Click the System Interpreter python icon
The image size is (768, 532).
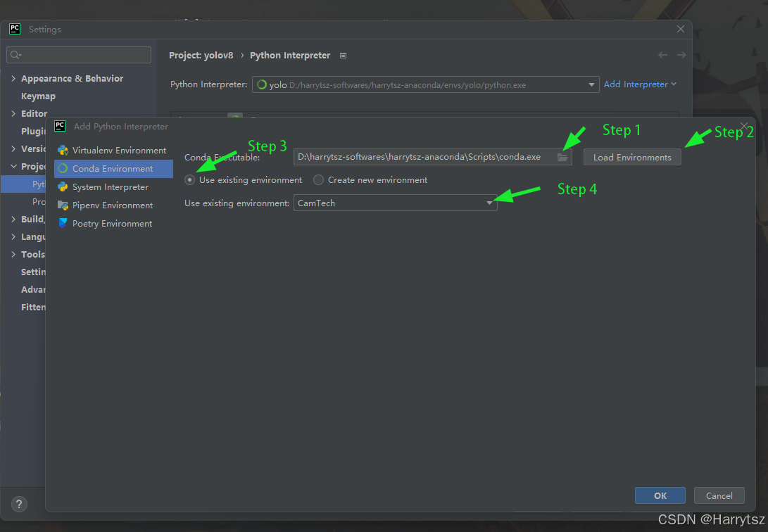(63, 187)
